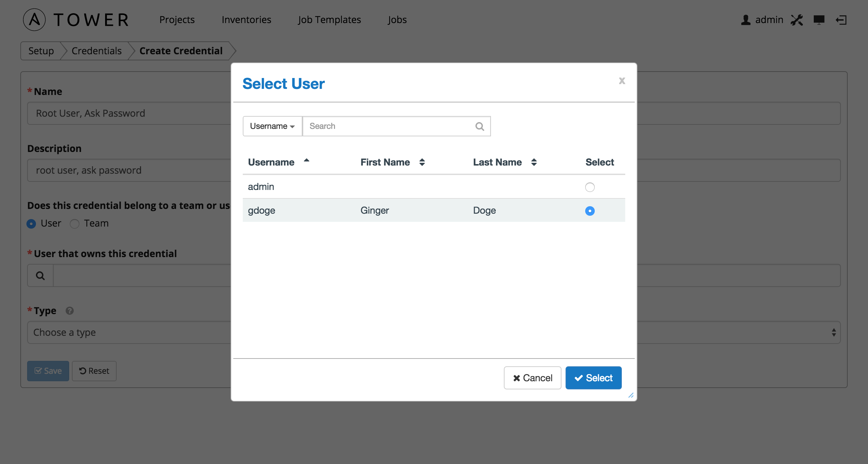Click the admin user profile icon
This screenshot has width=868, height=464.
tap(746, 20)
